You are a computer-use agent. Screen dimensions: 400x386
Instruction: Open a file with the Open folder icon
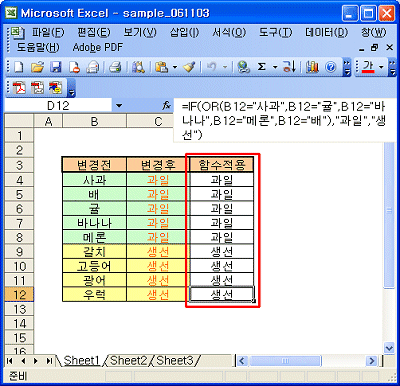pos(37,67)
